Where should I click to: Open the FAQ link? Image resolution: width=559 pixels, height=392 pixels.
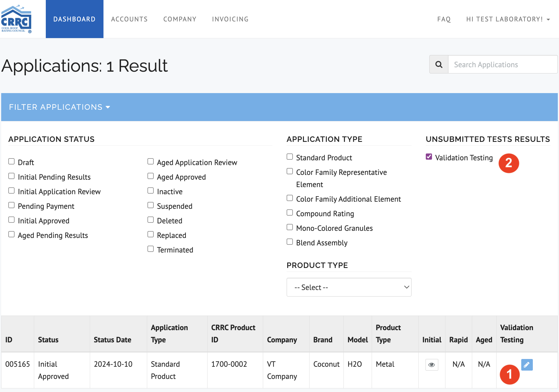[x=444, y=19]
